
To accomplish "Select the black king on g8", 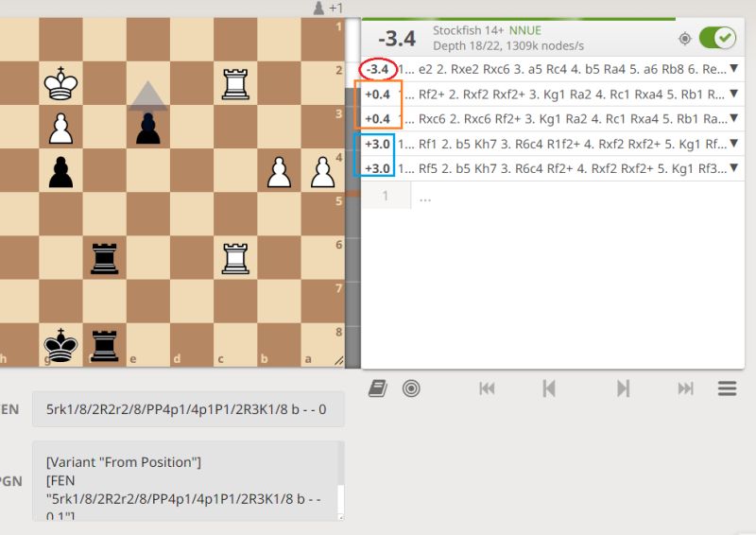I will click(x=60, y=345).
